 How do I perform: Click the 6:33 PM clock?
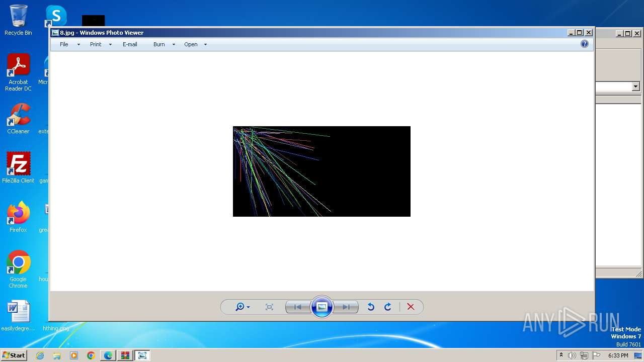pos(618,355)
